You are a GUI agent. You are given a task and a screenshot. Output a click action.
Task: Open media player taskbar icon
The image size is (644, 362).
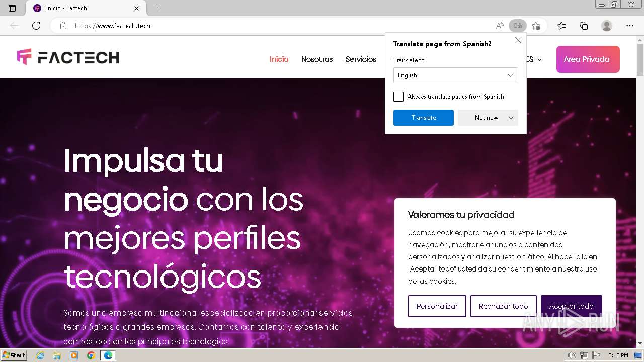pyautogui.click(x=74, y=355)
